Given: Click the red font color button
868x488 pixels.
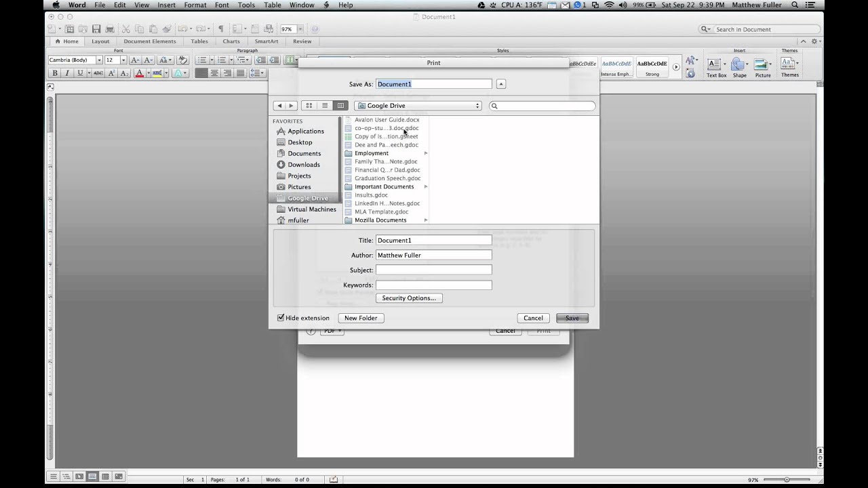Looking at the screenshot, I should coord(139,73).
